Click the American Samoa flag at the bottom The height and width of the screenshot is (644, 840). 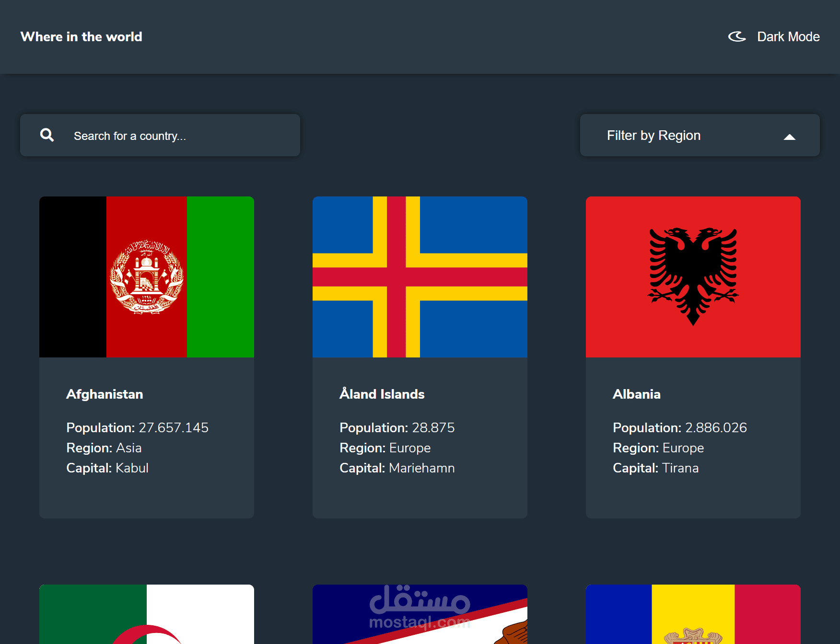pos(420,618)
